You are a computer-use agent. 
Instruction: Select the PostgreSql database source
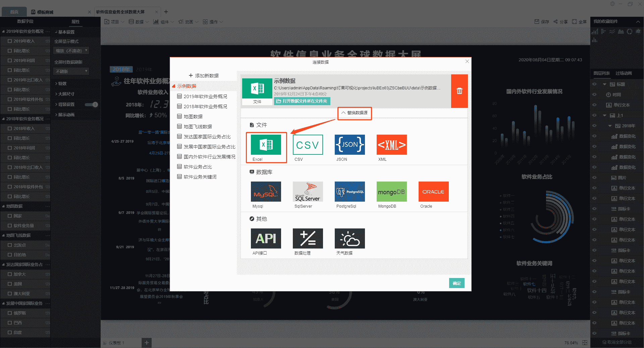tap(350, 192)
